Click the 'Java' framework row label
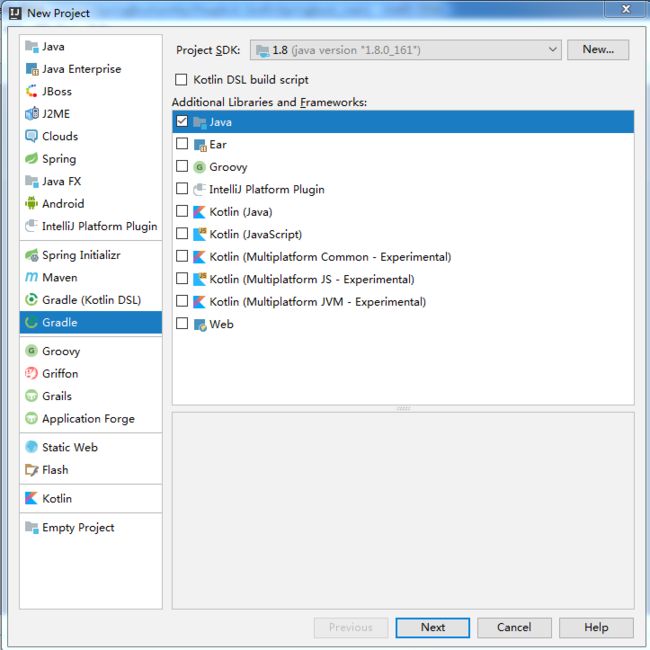The image size is (650, 650). pos(221,122)
